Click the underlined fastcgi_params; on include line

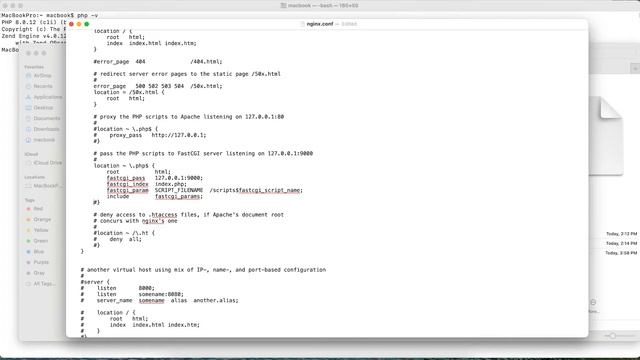click(179, 196)
